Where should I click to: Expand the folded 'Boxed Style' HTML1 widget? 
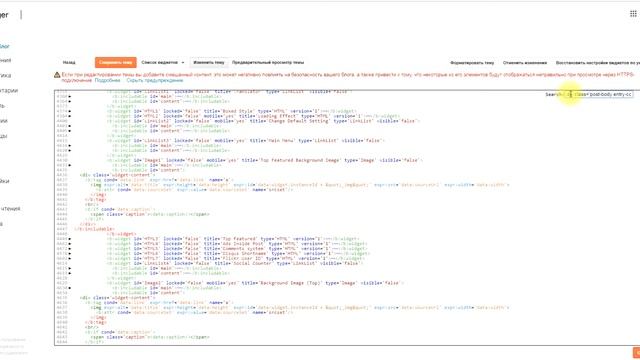tap(70, 111)
